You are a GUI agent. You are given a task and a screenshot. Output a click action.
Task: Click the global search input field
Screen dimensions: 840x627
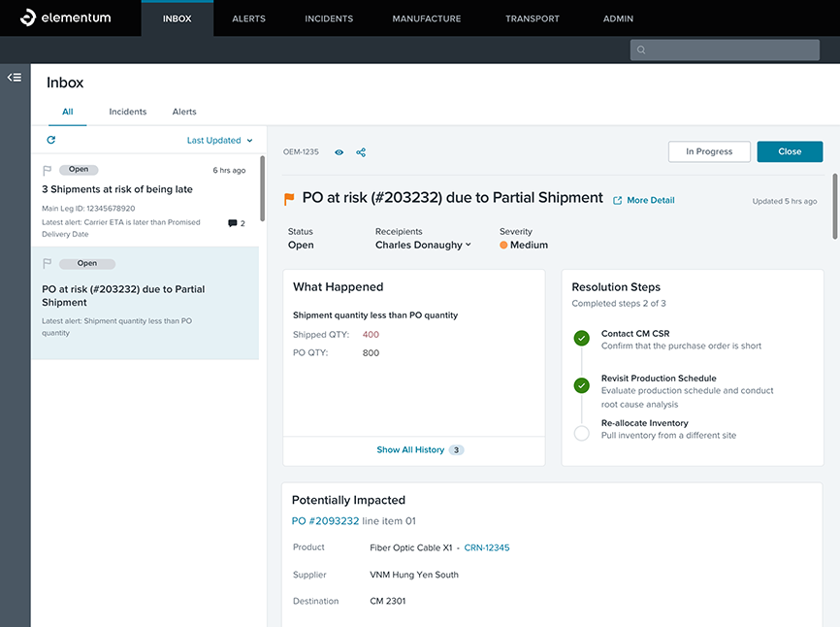coord(725,49)
